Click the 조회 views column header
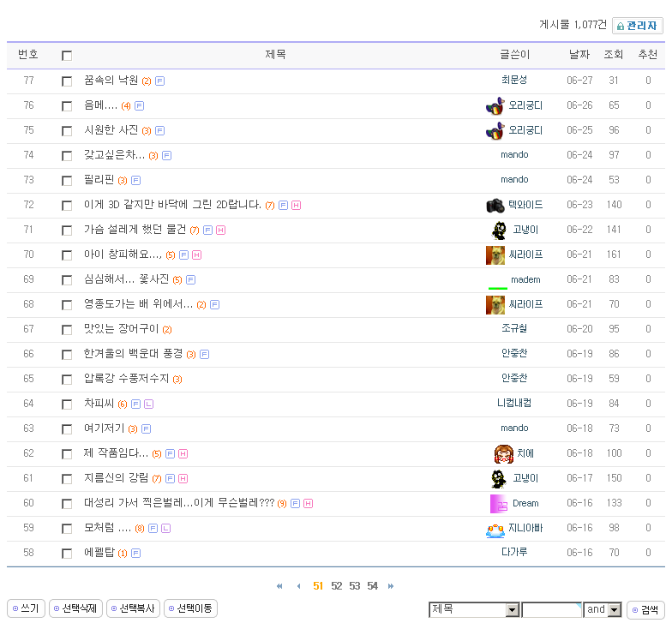 pyautogui.click(x=614, y=55)
